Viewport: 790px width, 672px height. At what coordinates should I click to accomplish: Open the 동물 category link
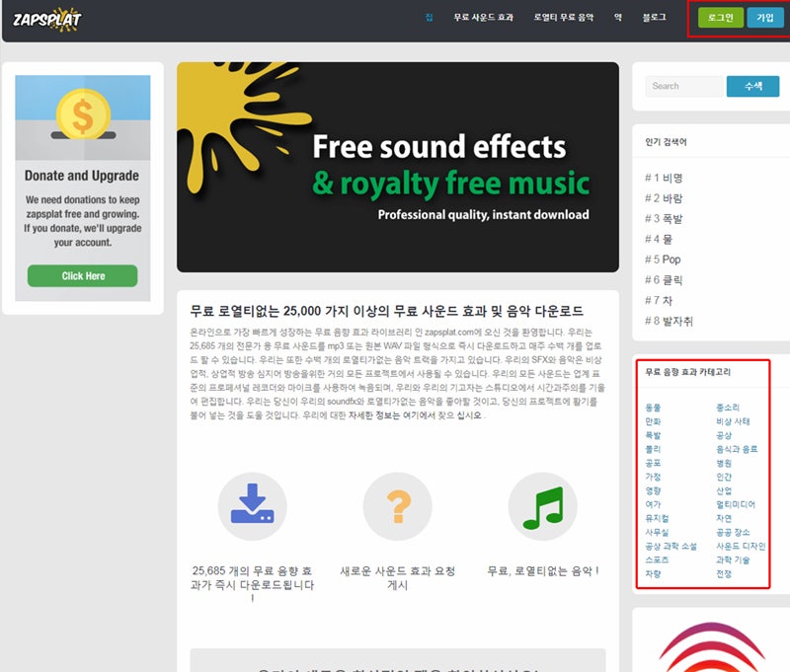[x=653, y=408]
